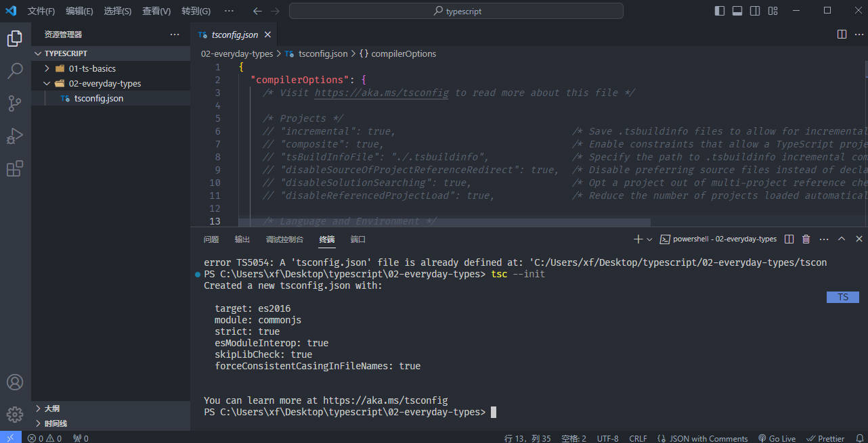Open the aka.ms/tsconfig link in editor
Screen dimensions: 868x443
pyautogui.click(x=381, y=93)
